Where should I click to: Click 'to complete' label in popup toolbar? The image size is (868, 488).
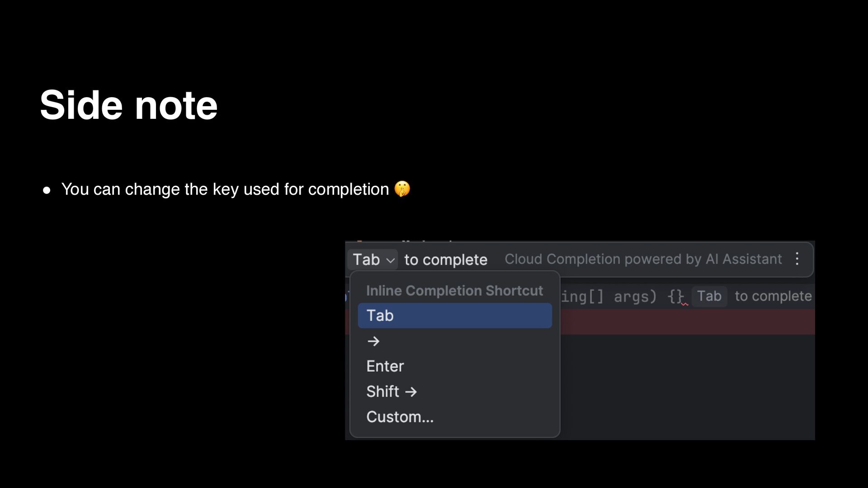(x=446, y=260)
